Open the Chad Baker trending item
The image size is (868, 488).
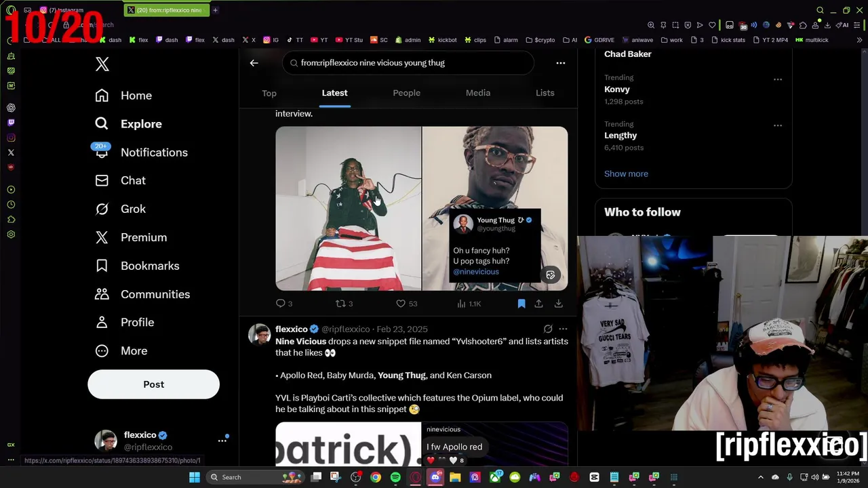pos(628,54)
